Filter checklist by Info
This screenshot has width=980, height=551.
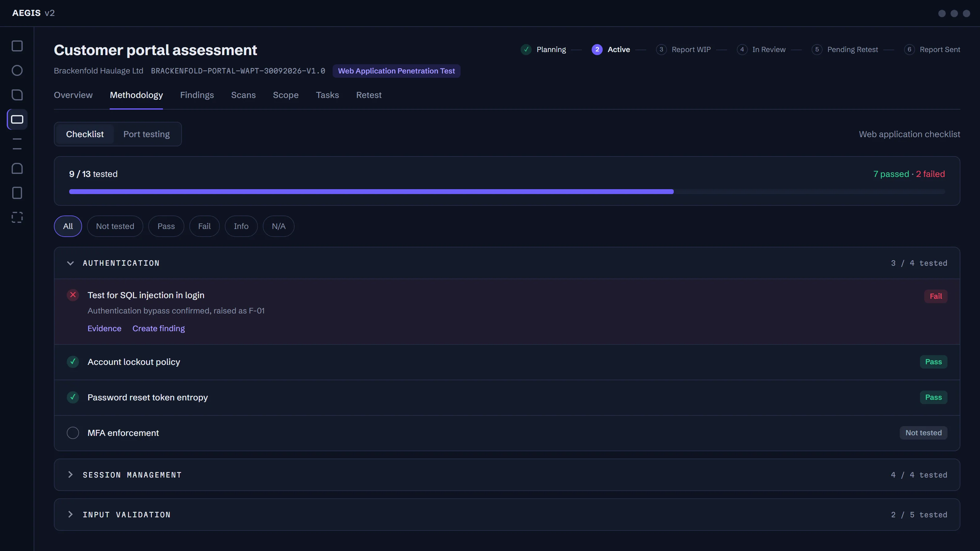click(x=241, y=226)
